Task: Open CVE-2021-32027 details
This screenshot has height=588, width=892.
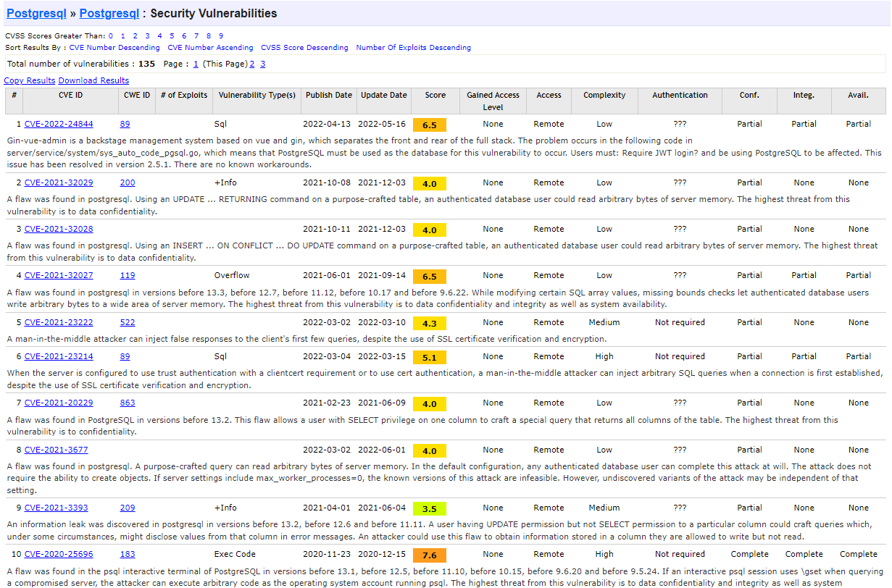Action: [x=59, y=275]
